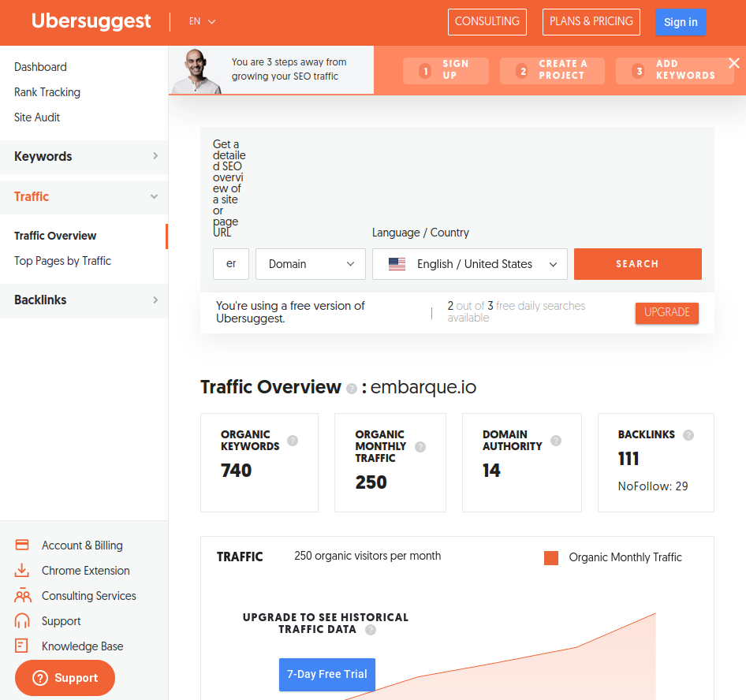Click the Traffic Overview help icon
This screenshot has width=746, height=700.
pyautogui.click(x=352, y=389)
